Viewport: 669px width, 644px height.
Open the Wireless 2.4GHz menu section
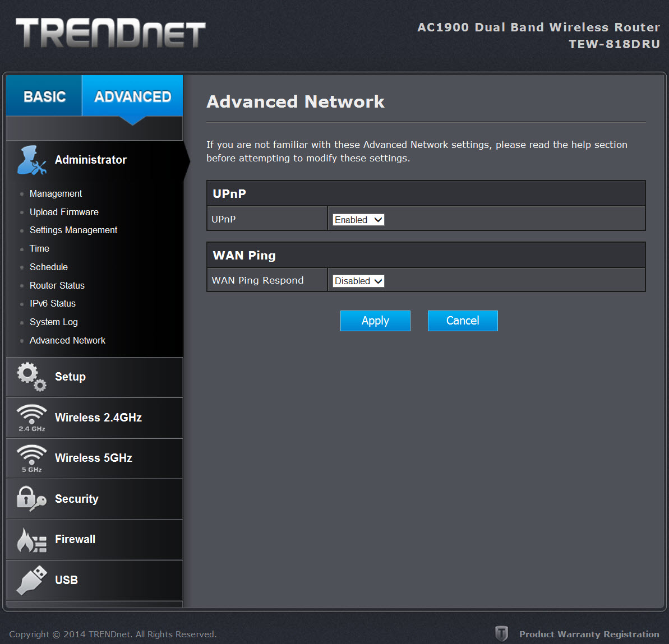95,418
